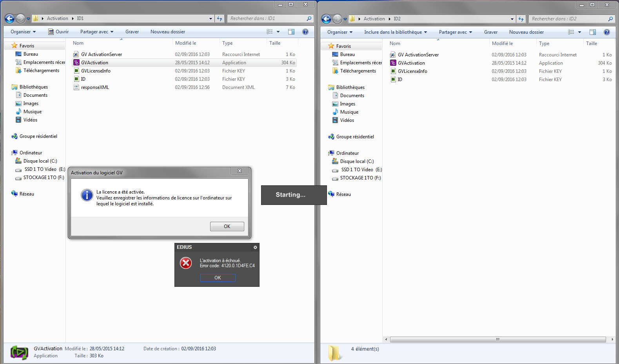Click OK in Activation du logiciel GV dialog
The height and width of the screenshot is (364, 619).
(227, 226)
